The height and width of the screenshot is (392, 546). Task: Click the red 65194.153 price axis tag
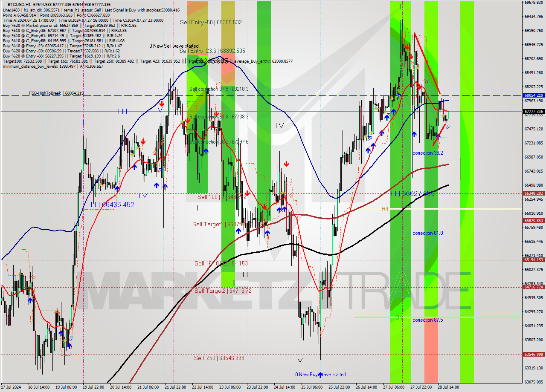click(534, 259)
